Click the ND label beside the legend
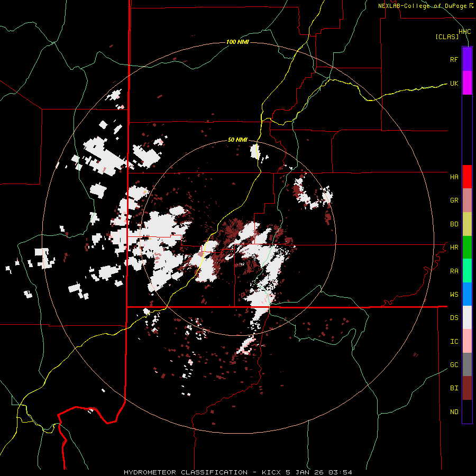Screen dimensions: 476x476 click(x=454, y=412)
